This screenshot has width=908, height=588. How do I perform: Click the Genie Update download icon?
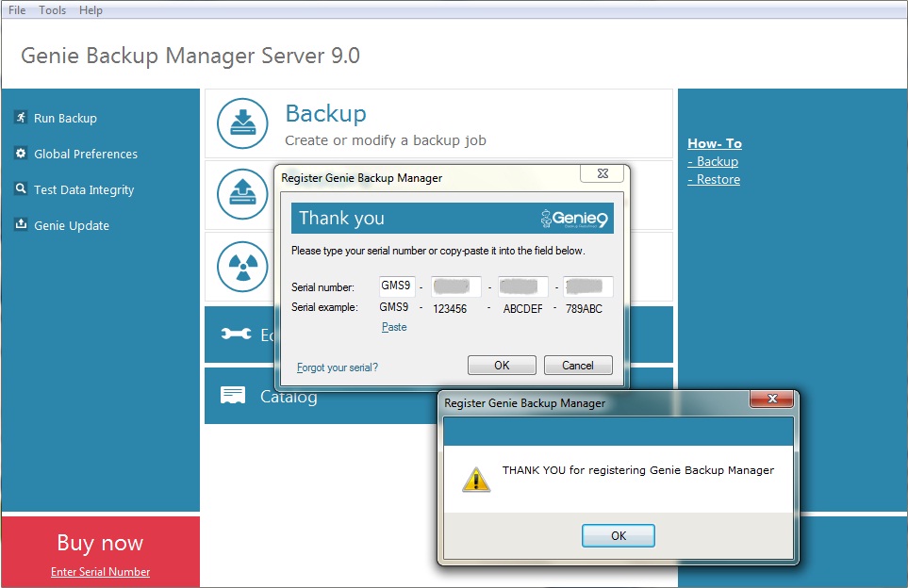(21, 224)
